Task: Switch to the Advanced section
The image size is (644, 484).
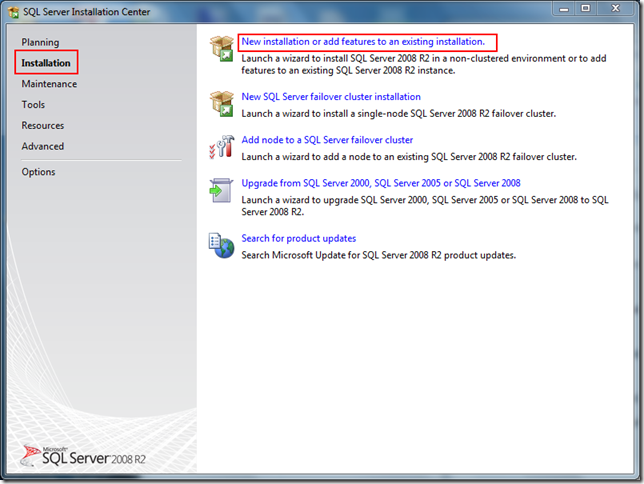Action: (43, 146)
